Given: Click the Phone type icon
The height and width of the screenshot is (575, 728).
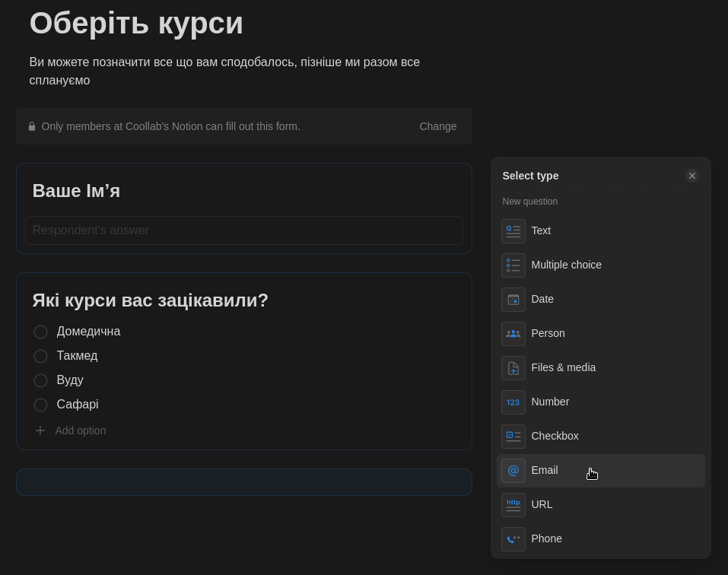Looking at the screenshot, I should [513, 539].
